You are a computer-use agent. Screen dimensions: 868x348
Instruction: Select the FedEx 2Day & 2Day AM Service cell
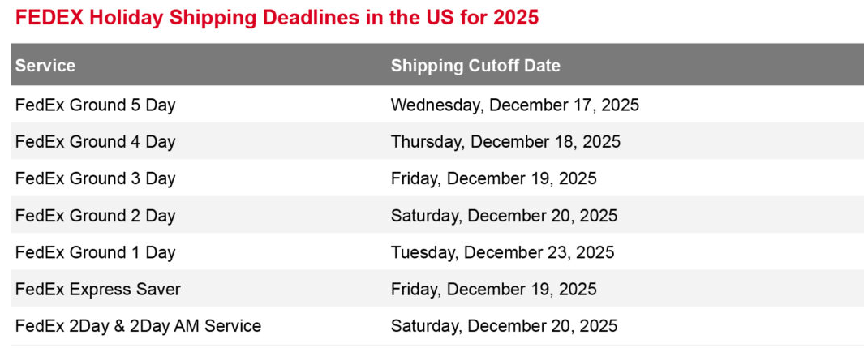pyautogui.click(x=138, y=326)
